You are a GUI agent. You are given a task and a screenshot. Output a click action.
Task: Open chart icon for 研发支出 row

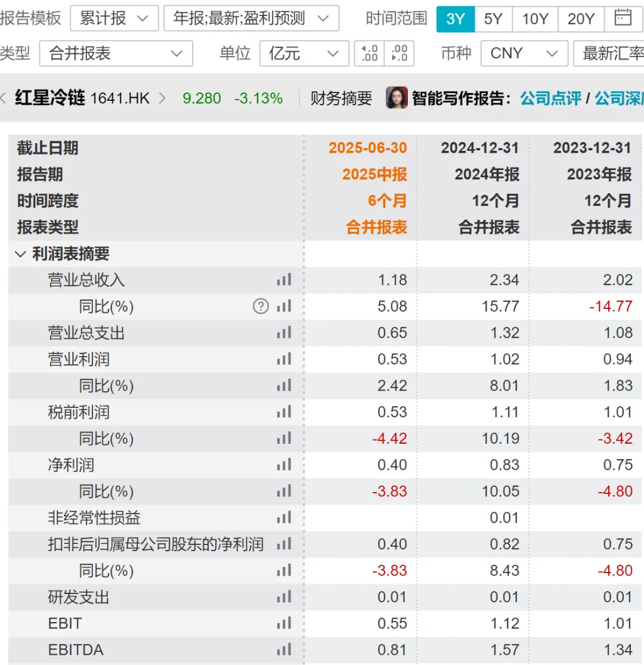284,597
